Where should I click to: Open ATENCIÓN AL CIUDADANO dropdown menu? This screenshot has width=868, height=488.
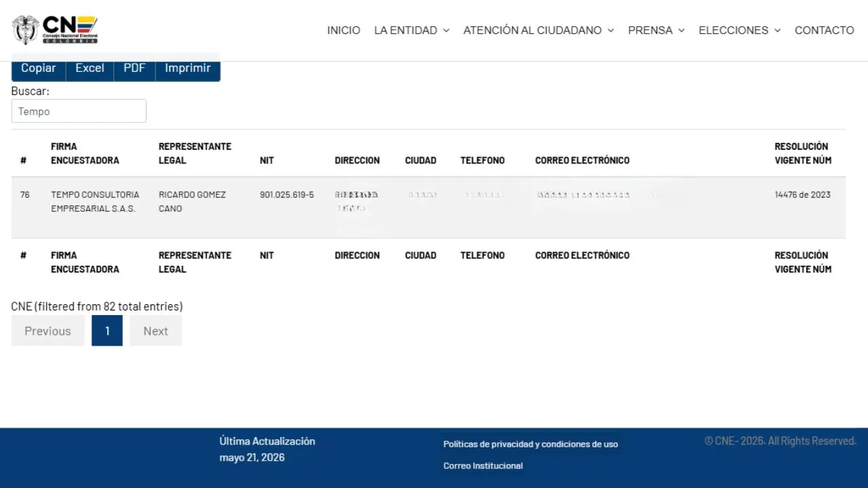click(538, 30)
